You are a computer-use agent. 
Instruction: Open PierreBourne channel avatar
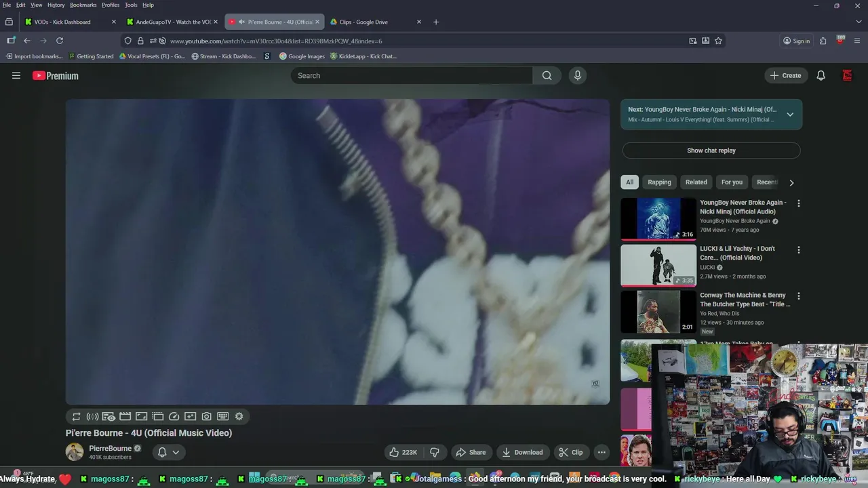click(75, 451)
